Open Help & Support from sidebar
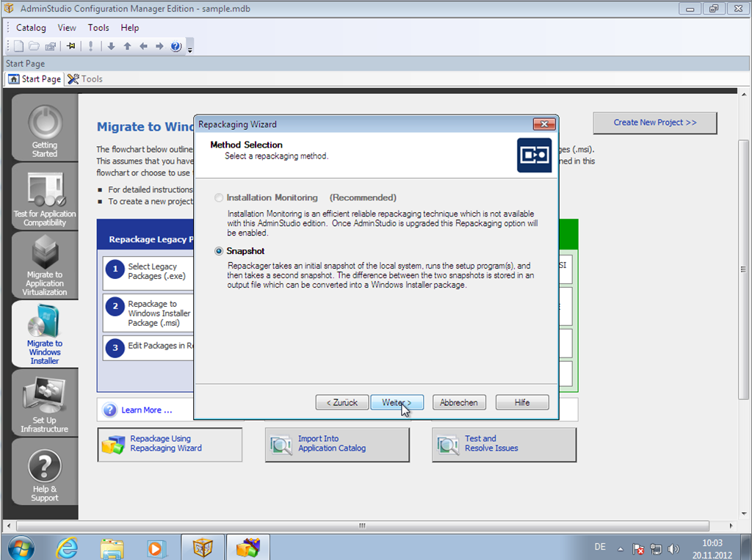The height and width of the screenshot is (560, 752). tap(44, 475)
